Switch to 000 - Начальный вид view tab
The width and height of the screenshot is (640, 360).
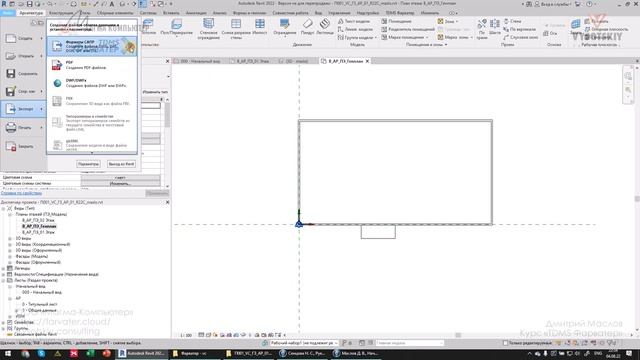click(x=197, y=61)
